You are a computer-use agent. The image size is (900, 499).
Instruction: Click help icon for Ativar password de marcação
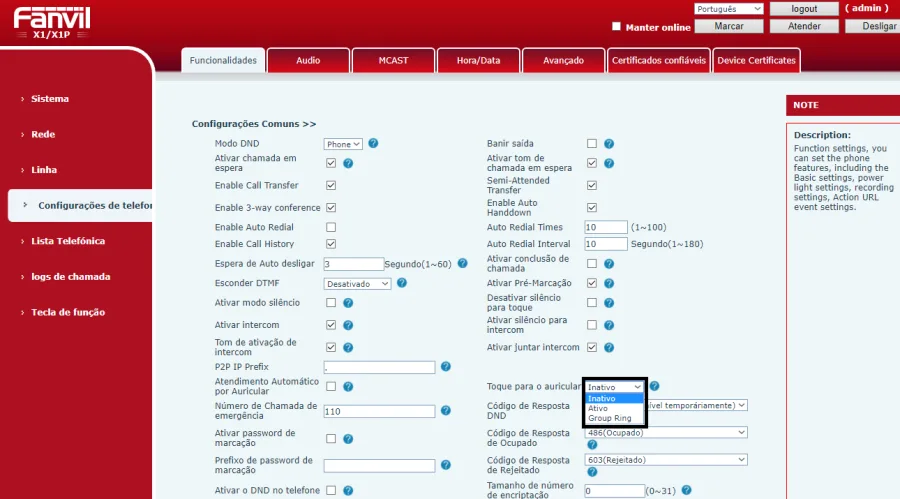348,439
